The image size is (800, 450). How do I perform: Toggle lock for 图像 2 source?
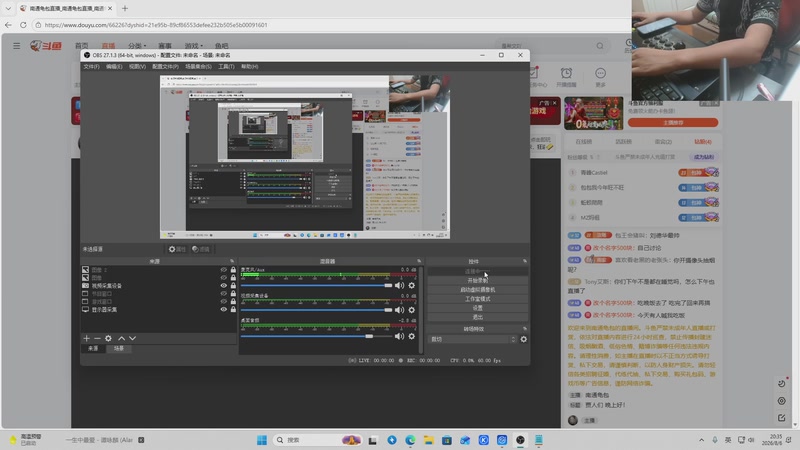(233, 270)
